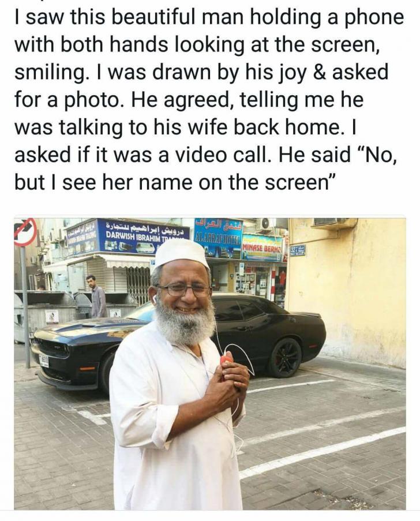Click the pedestrian in the grey outfit
420x521 pixels.
[97, 297]
